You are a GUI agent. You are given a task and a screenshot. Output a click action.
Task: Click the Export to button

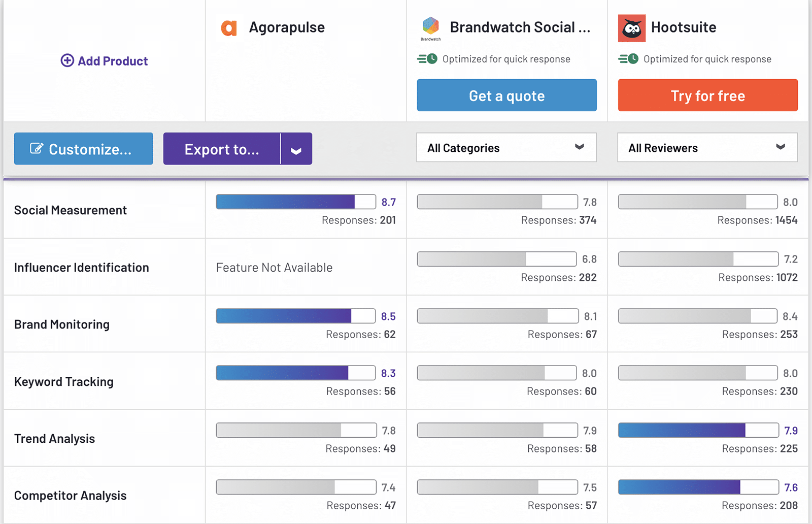point(222,149)
